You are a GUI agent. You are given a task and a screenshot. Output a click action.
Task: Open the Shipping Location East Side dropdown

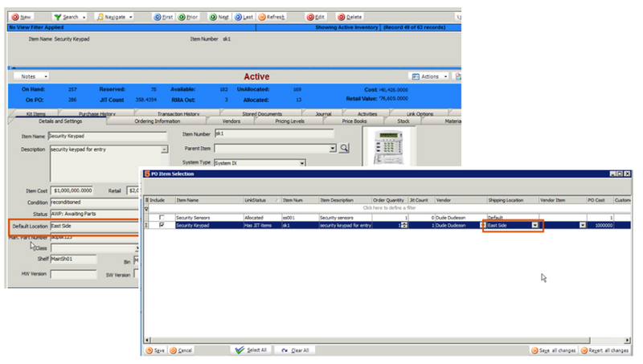click(534, 226)
